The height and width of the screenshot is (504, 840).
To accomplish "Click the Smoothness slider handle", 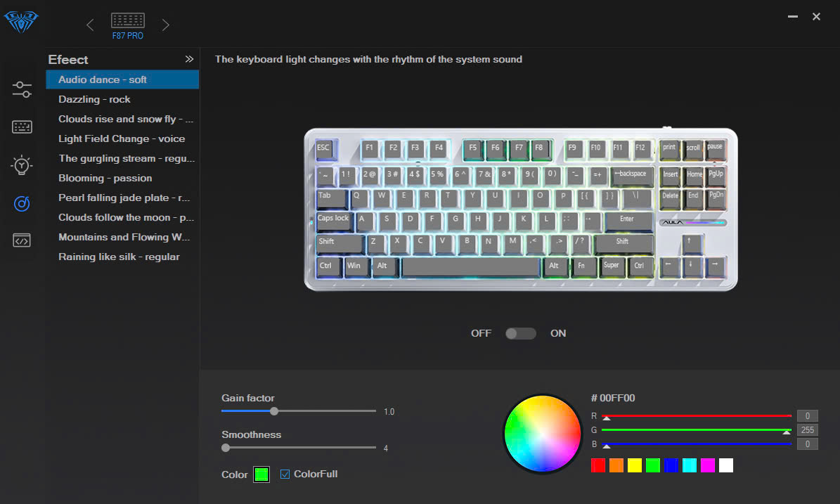I will [x=226, y=448].
